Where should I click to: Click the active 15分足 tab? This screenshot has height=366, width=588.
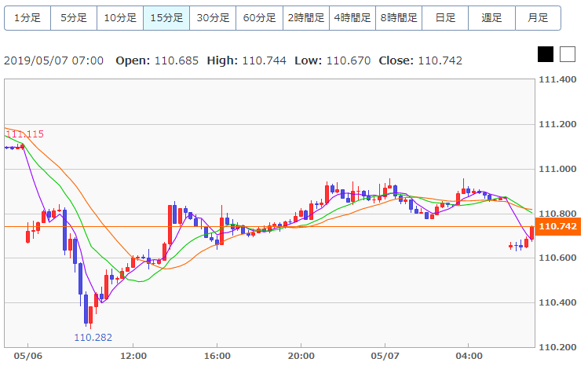click(166, 17)
